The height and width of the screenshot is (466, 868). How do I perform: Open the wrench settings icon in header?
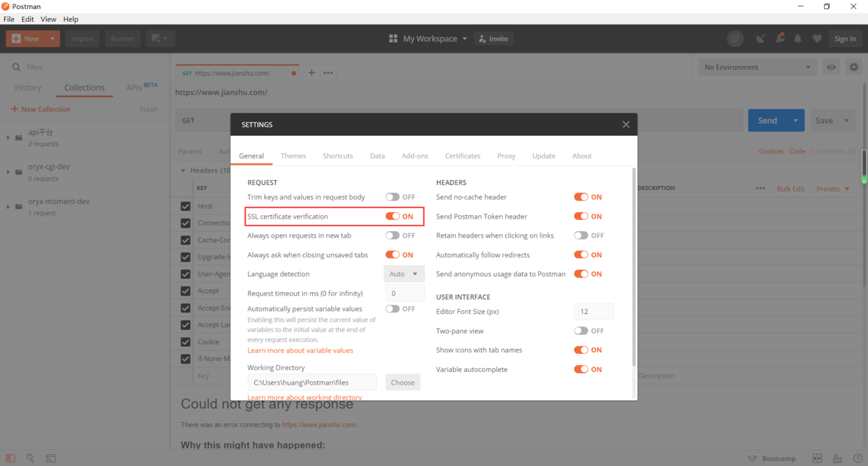(x=780, y=39)
